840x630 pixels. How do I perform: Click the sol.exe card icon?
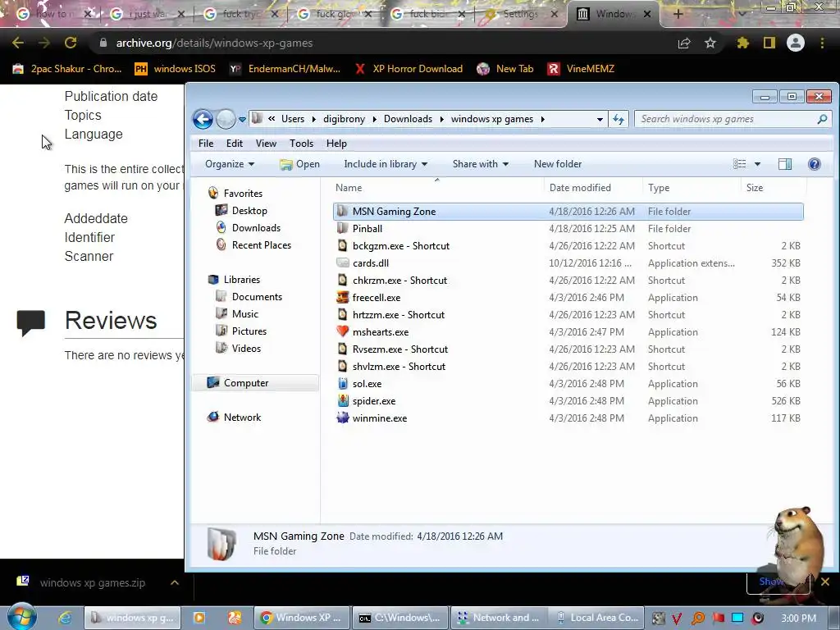pos(342,384)
